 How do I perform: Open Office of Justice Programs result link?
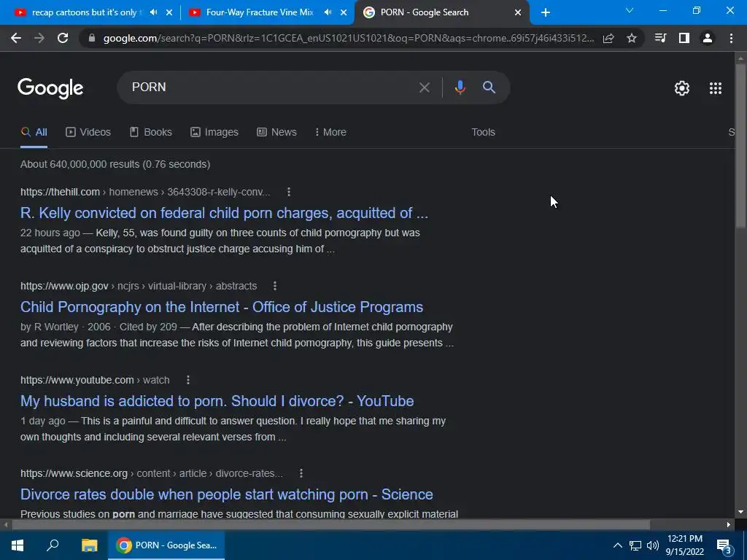tap(222, 307)
